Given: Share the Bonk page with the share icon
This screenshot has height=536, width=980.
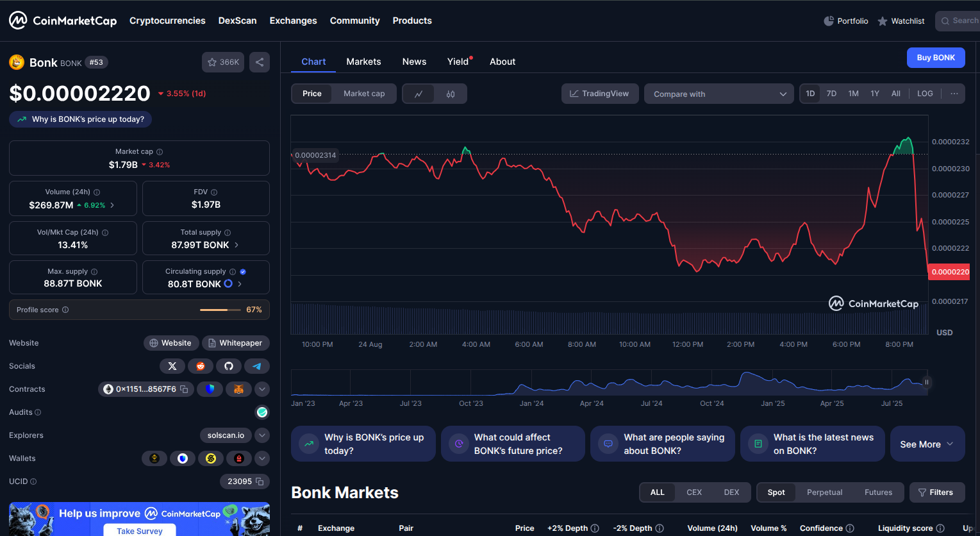Looking at the screenshot, I should 260,62.
